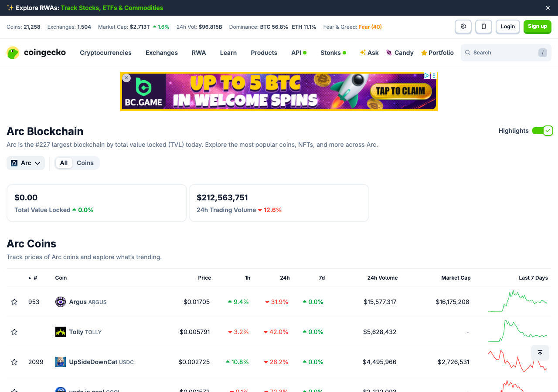
Task: Sort by the 1h column header
Action: pyautogui.click(x=248, y=278)
